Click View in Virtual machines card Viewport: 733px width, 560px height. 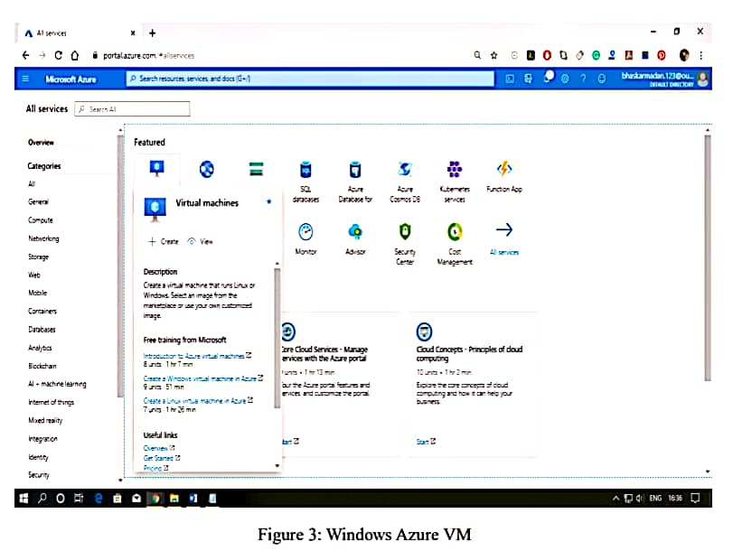(x=200, y=241)
